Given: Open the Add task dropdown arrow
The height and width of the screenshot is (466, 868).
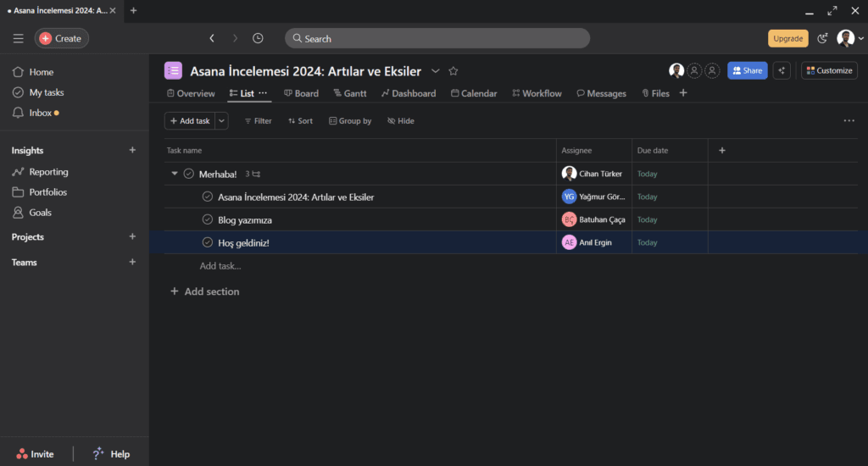Looking at the screenshot, I should pos(222,121).
